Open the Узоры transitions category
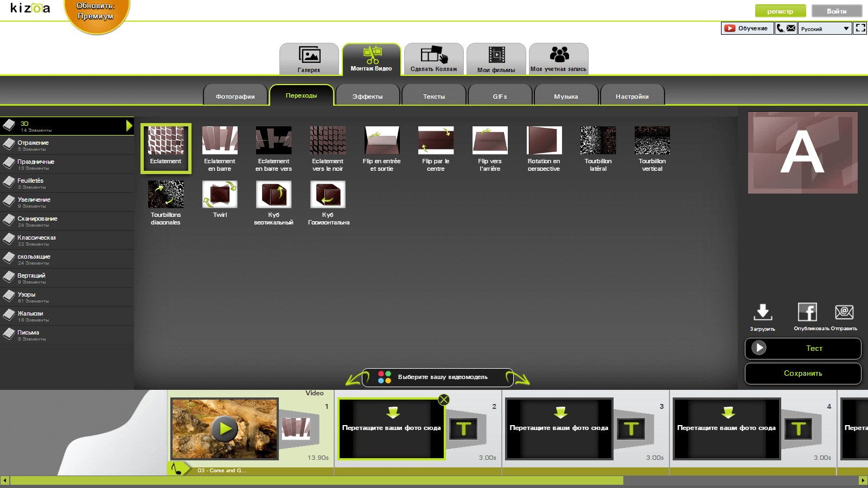 [67, 297]
